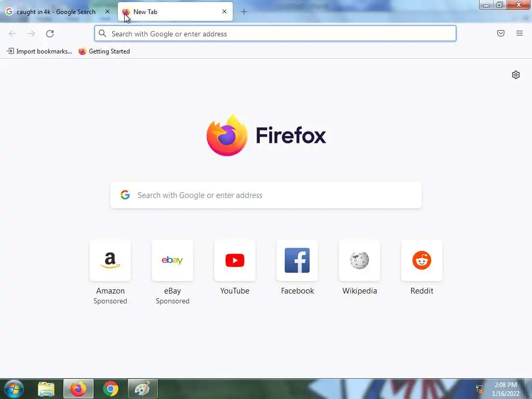Open the Reddit shortcut tile
The height and width of the screenshot is (399, 532).
pyautogui.click(x=422, y=261)
